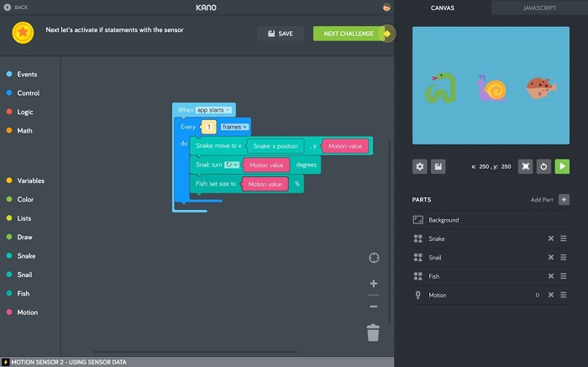Click the number field in the Every block
The width and height of the screenshot is (588, 367).
click(209, 127)
